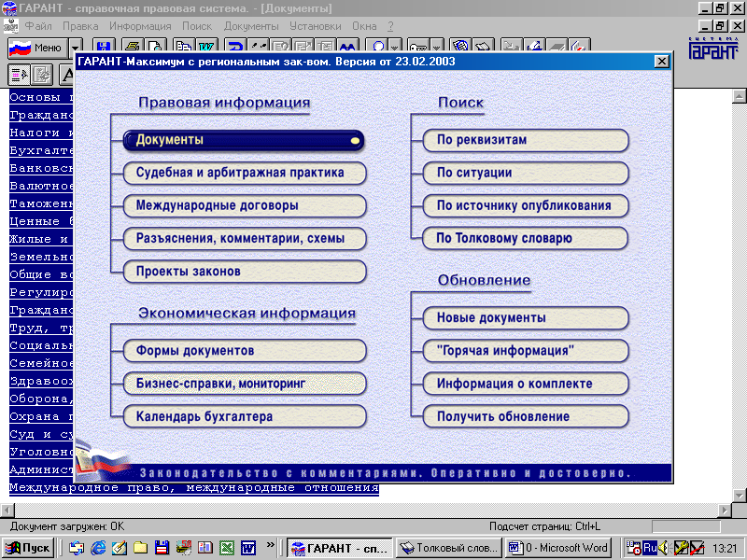
Task: Select Международное право, международные отношения line
Action: click(194, 488)
